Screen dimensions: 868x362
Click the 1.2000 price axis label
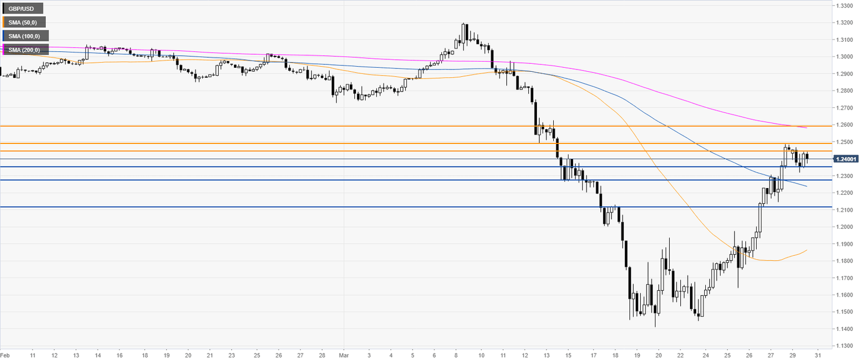tap(845, 227)
